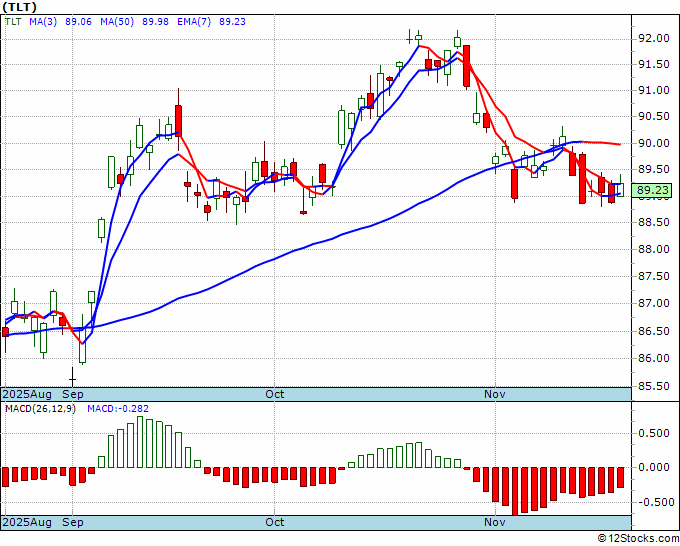The width and height of the screenshot is (680, 546).
Task: Click the 91.00 price axis label
Action: (x=654, y=90)
